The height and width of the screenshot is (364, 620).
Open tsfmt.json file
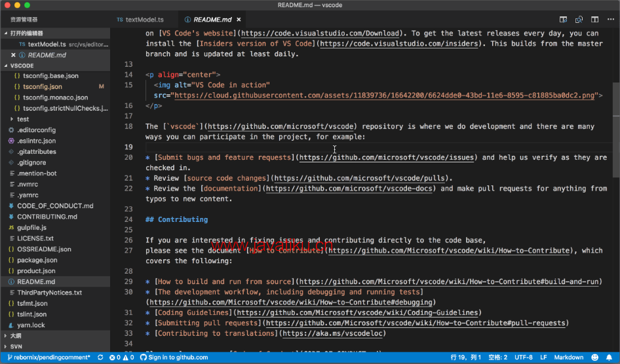click(55, 303)
